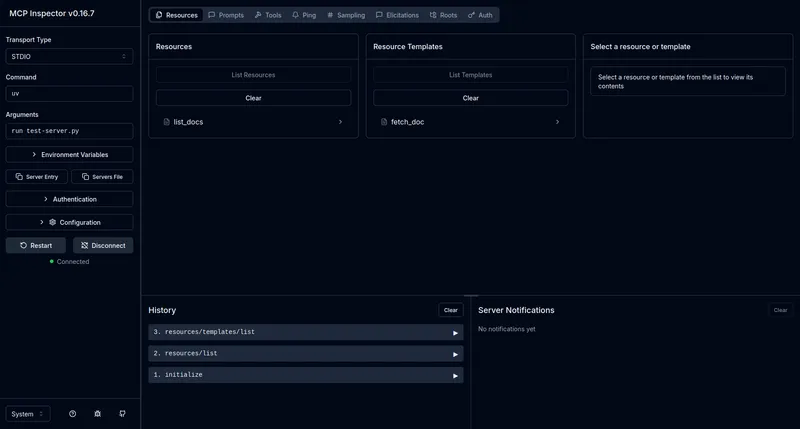Open the Transport Type STDIO dropdown
800x429 pixels.
coord(69,57)
